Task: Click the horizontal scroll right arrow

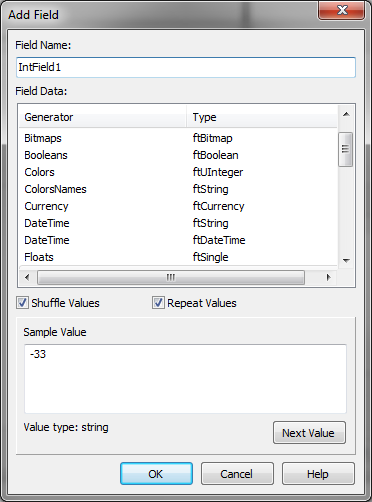Action: (x=329, y=277)
